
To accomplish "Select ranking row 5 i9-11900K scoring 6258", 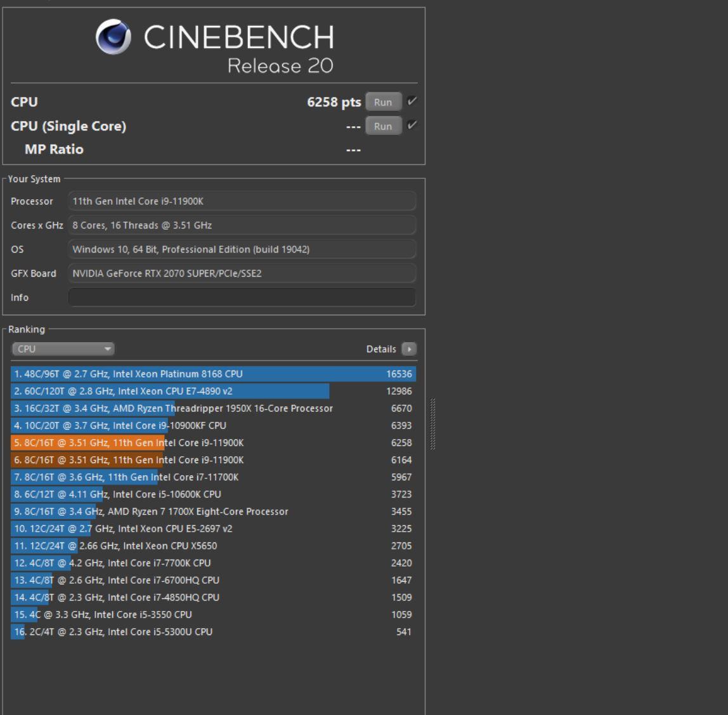I will click(214, 443).
